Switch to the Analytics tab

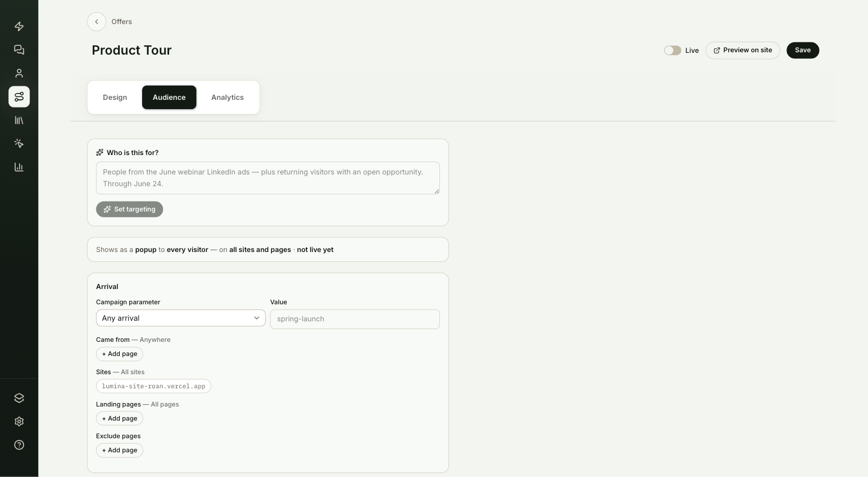click(227, 98)
